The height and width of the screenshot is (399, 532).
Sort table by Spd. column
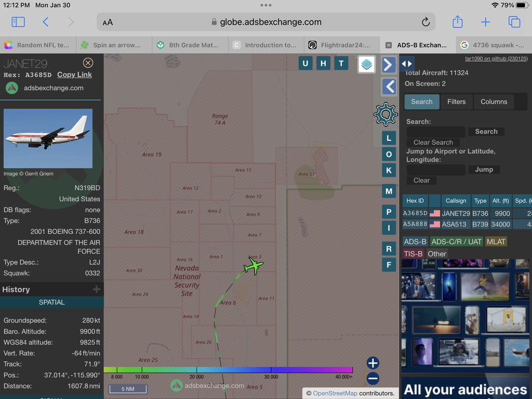pyautogui.click(x=522, y=201)
